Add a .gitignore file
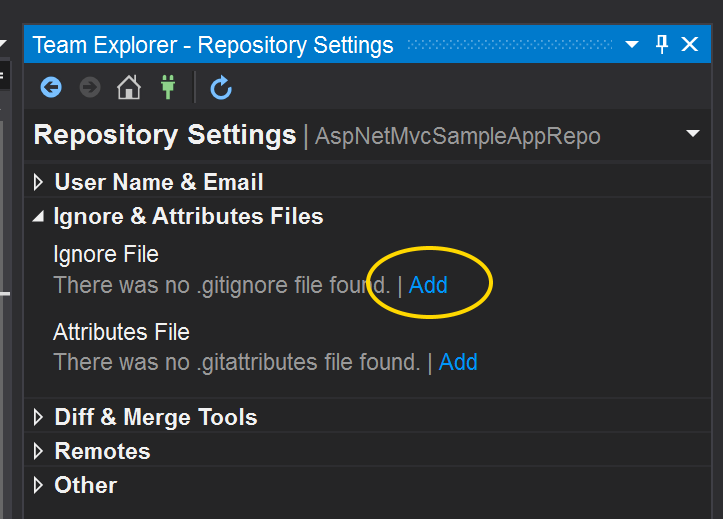The image size is (723, 519). (x=428, y=285)
